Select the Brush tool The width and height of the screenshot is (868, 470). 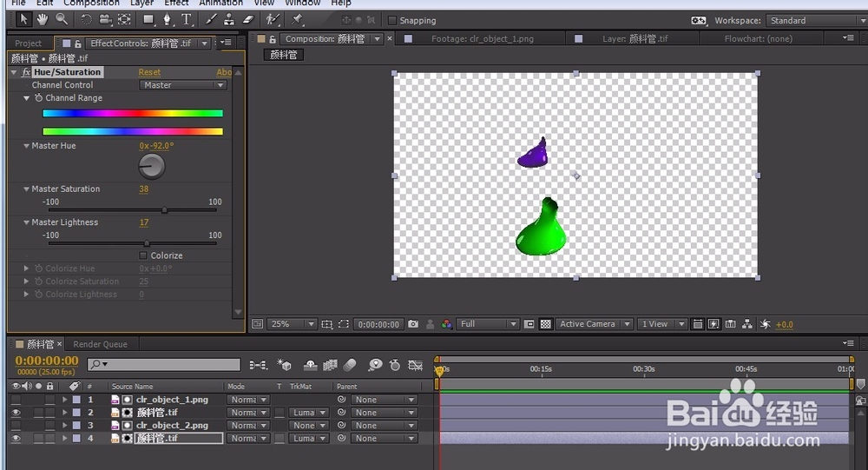click(x=211, y=20)
